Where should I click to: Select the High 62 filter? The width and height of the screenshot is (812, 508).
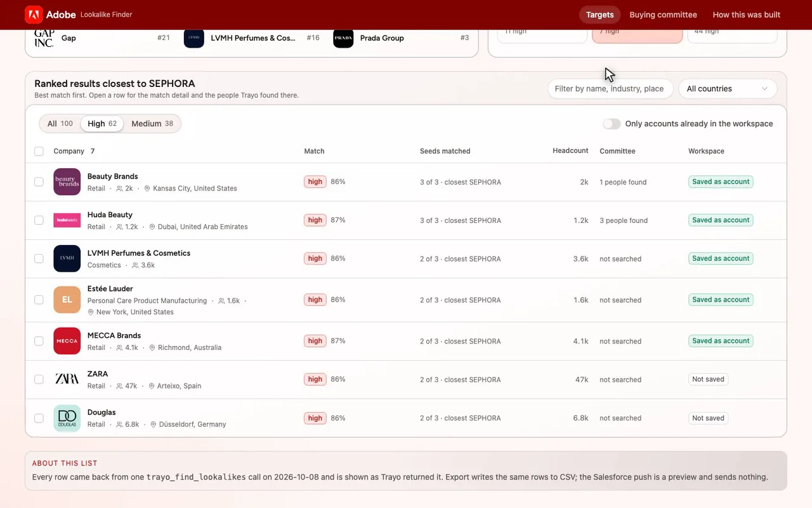(102, 124)
